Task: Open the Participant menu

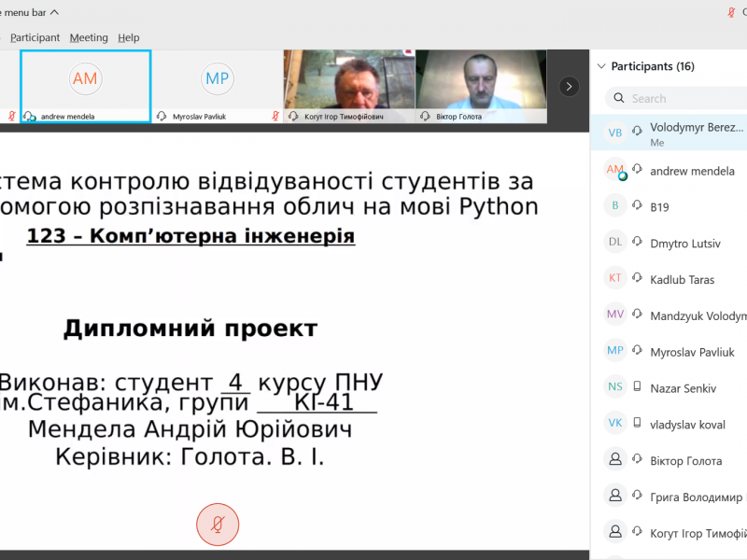Action: pyautogui.click(x=35, y=37)
